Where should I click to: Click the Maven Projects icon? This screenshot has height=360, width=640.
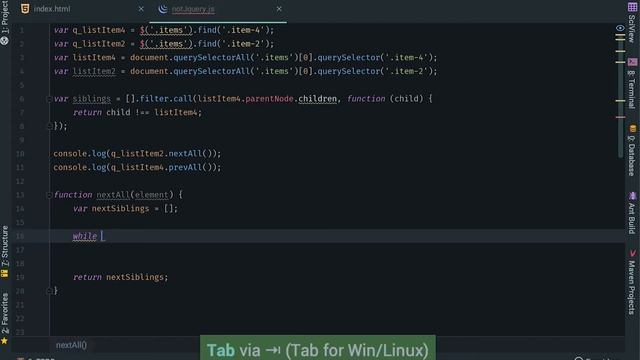633,253
